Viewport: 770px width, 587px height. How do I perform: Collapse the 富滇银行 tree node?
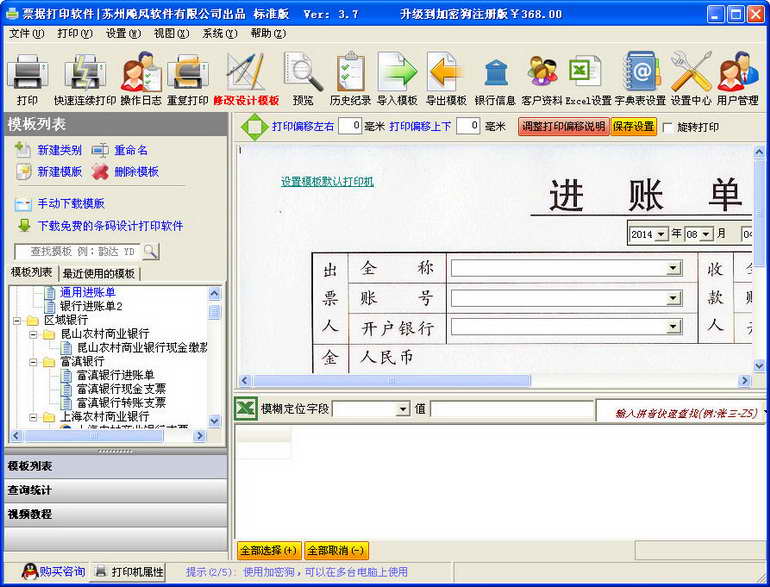33,362
